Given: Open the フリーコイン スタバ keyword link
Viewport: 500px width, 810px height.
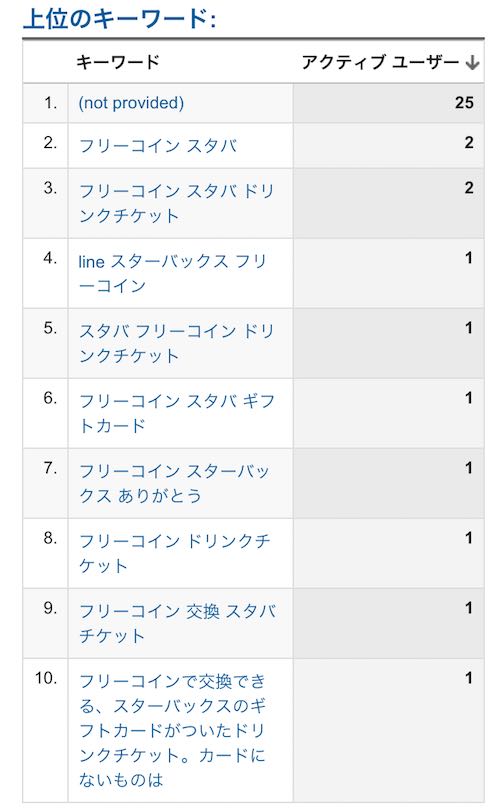Looking at the screenshot, I should (158, 146).
